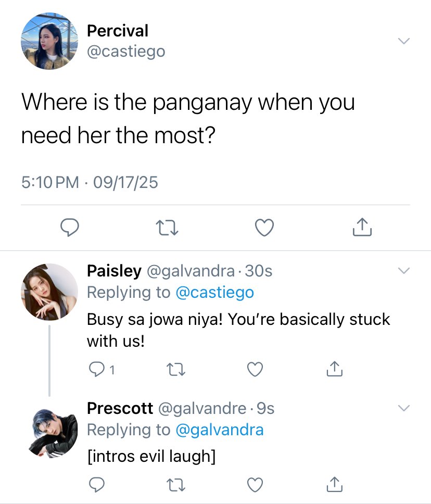The height and width of the screenshot is (504, 431).
Task: Retweet Percival's panganay tweet
Action: pyautogui.click(x=167, y=228)
